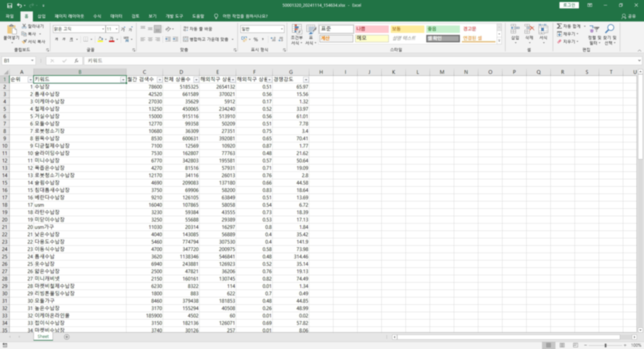
Task: Click the Delete cells (삭제) icon
Action: point(529,30)
